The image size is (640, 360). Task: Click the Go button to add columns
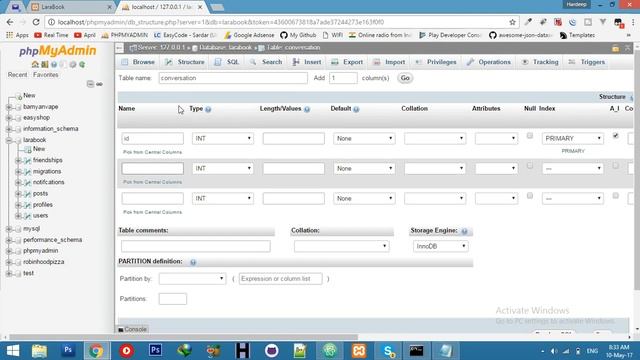[405, 78]
